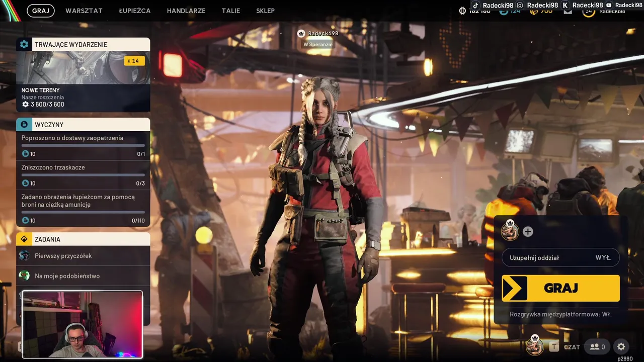This screenshot has width=644, height=362.
Task: Click the 0/3 feat progress bar
Action: click(83, 175)
